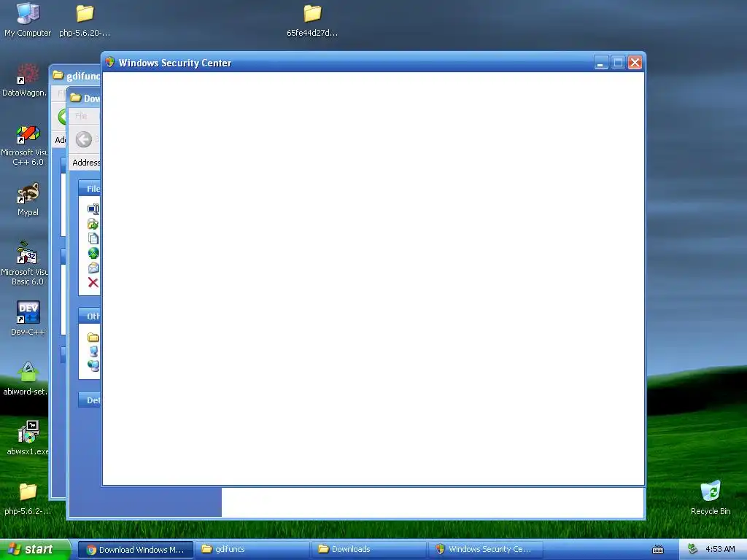Select the abwsx1.exe desktop icon
Image resolution: width=747 pixels, height=560 pixels.
coord(27,438)
